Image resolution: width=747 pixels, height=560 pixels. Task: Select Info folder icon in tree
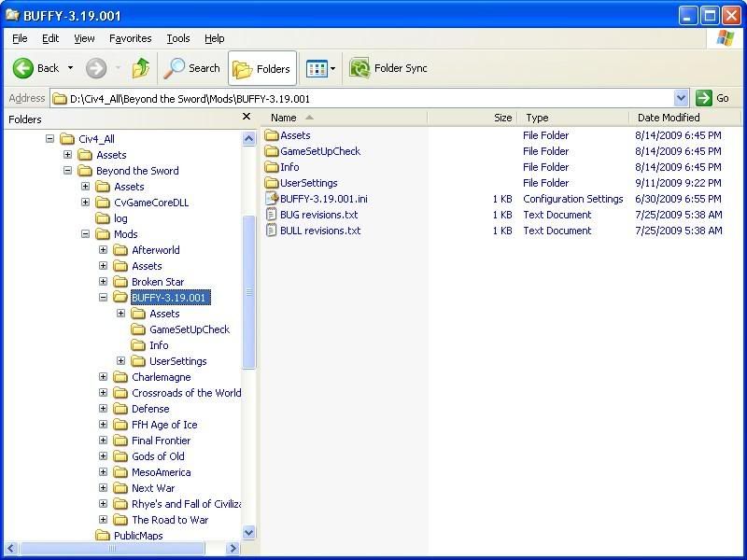pos(138,345)
